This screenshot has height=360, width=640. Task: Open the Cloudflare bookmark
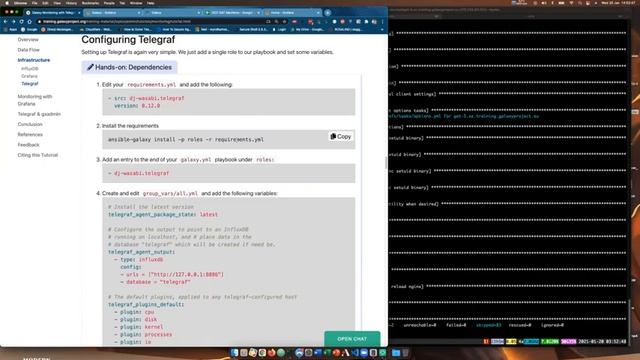point(96,29)
